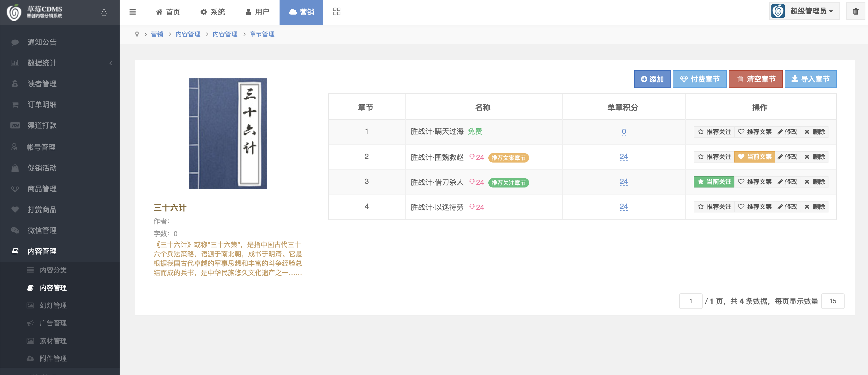The height and width of the screenshot is (375, 868).
Task: Open 读者管理 in sidebar
Action: (x=60, y=83)
